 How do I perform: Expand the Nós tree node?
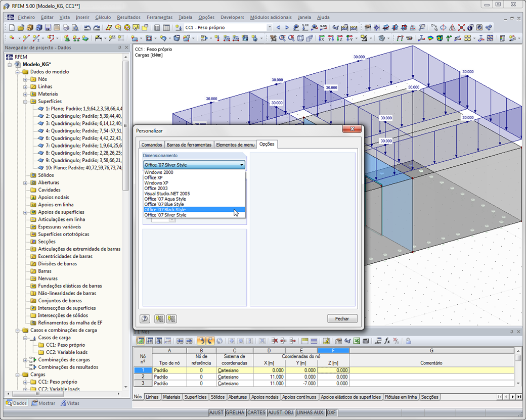coord(25,79)
